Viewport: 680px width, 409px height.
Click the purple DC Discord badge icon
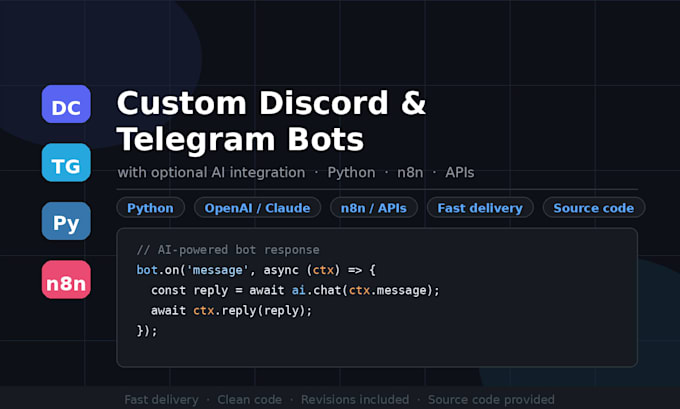66,104
